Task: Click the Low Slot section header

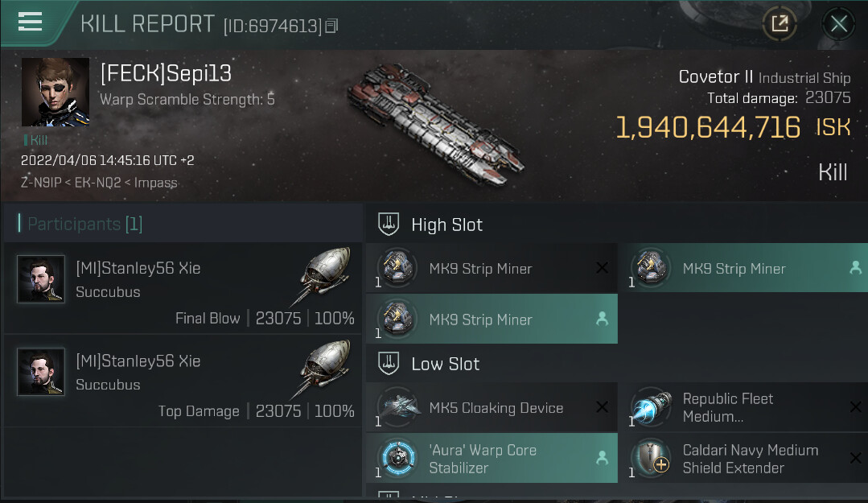Action: (445, 364)
